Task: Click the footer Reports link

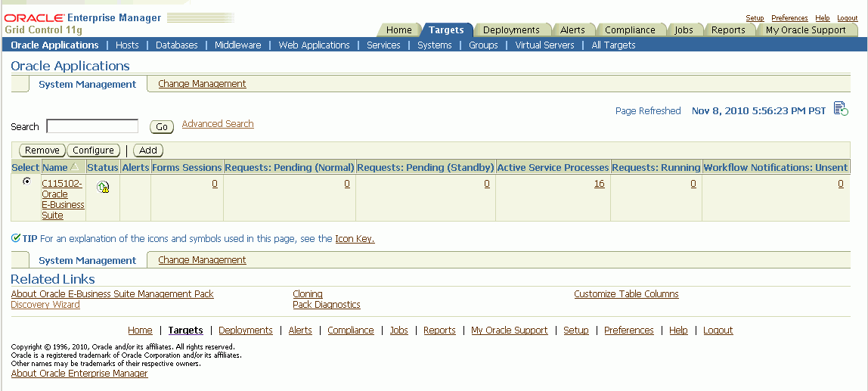Action: pyautogui.click(x=439, y=330)
